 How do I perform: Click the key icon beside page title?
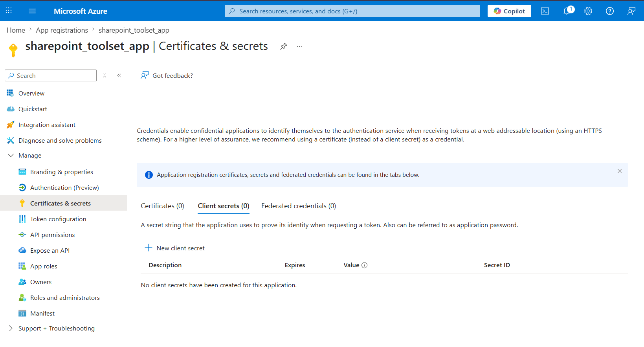pos(13,50)
